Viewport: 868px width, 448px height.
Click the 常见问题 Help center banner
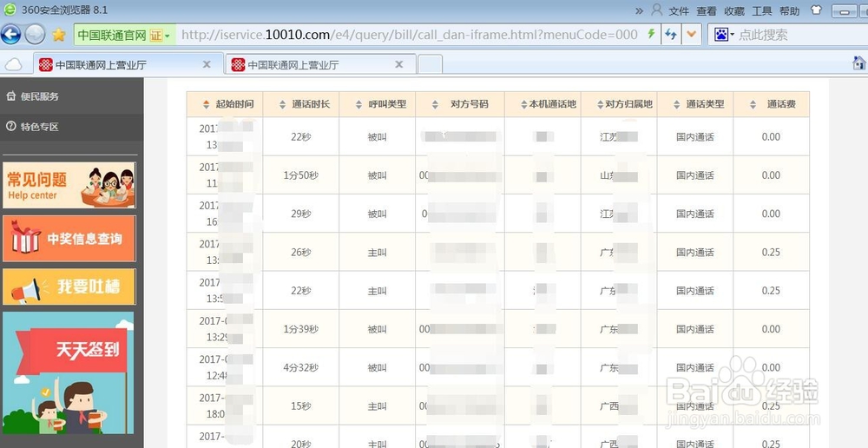coord(69,185)
